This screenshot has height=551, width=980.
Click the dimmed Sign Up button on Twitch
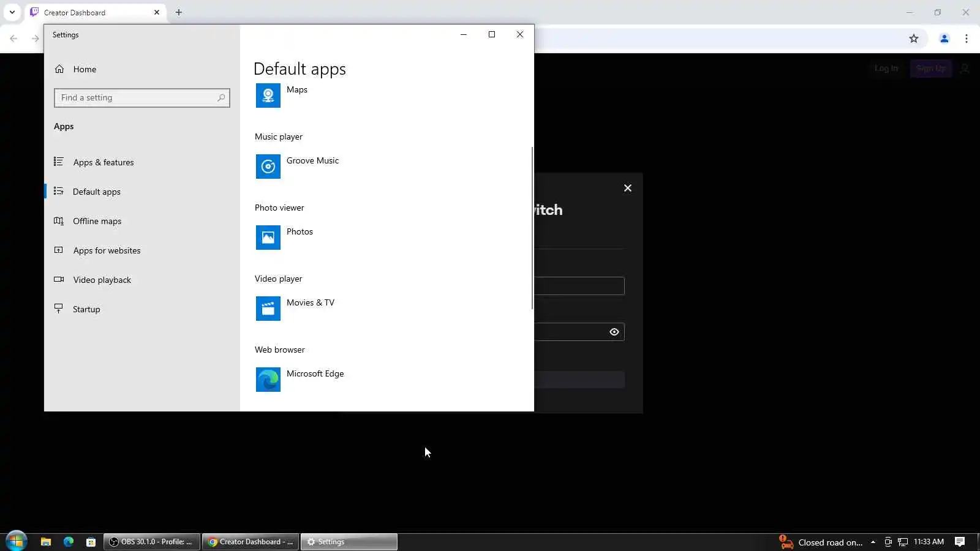[x=931, y=69]
